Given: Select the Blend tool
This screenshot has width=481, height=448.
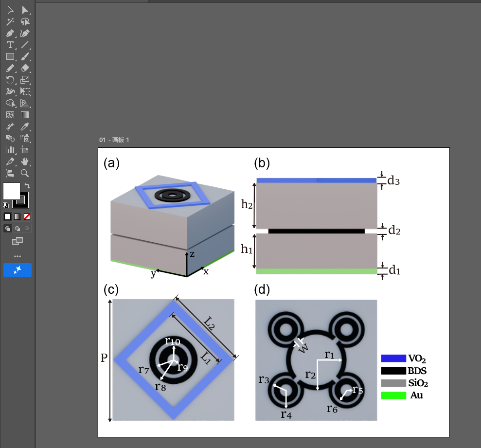Looking at the screenshot, I should pyautogui.click(x=10, y=139).
